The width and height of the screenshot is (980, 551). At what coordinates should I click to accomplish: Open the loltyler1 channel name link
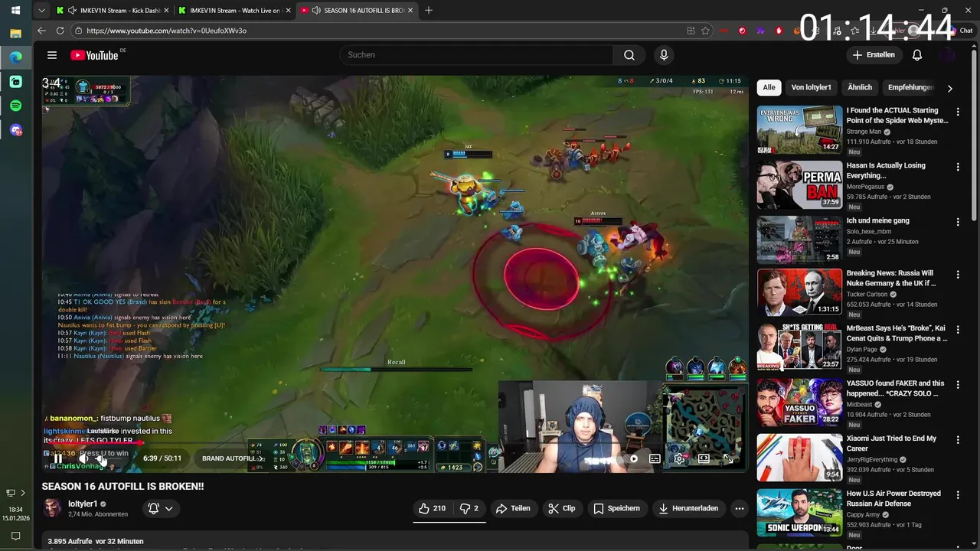pyautogui.click(x=83, y=504)
